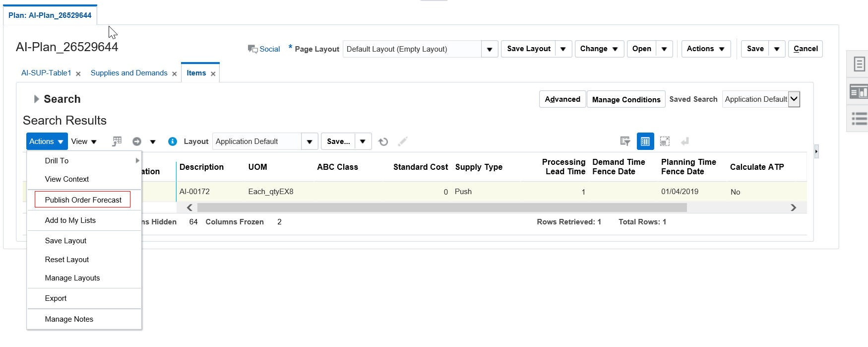Viewport: 868px width, 347px height.
Task: Click the query-by-example filter icon
Action: pyautogui.click(x=625, y=141)
